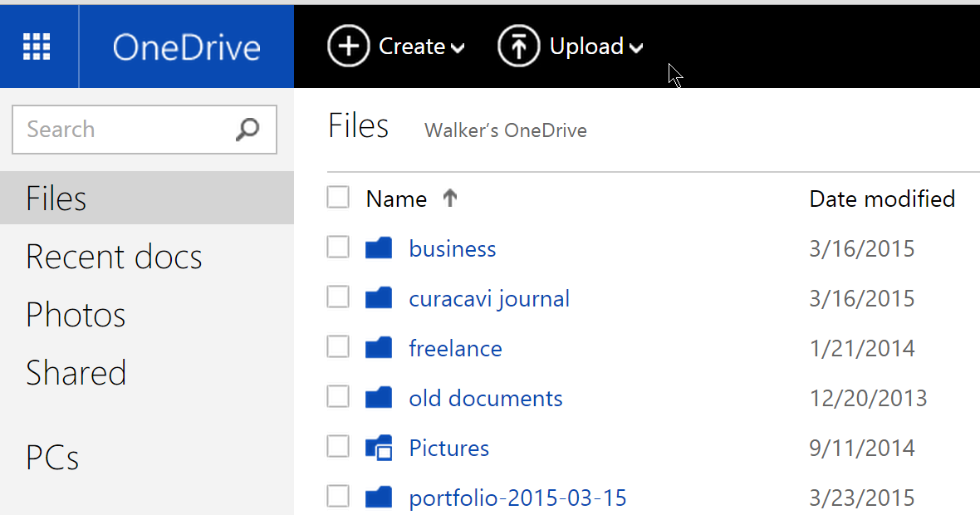The image size is (980, 515).
Task: Select Files in the left sidebar
Action: click(x=147, y=199)
